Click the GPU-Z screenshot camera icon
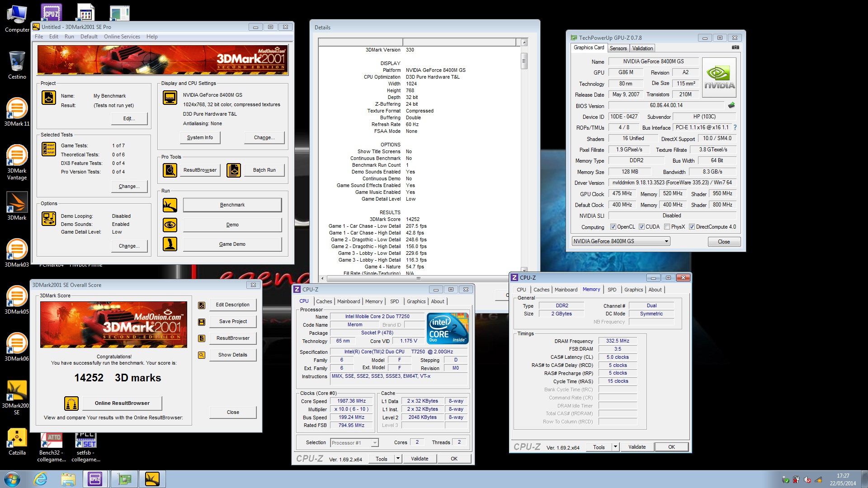 tap(736, 47)
